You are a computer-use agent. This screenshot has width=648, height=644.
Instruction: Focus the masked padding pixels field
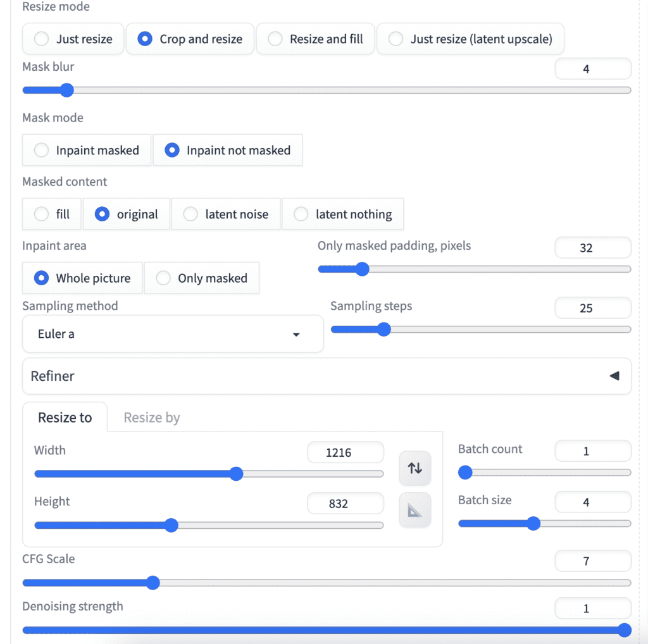click(x=593, y=247)
